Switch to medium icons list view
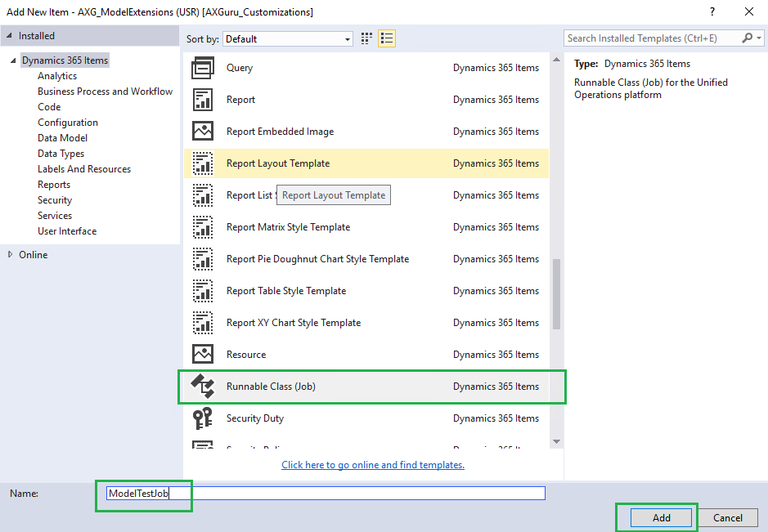768x532 pixels. [x=386, y=38]
